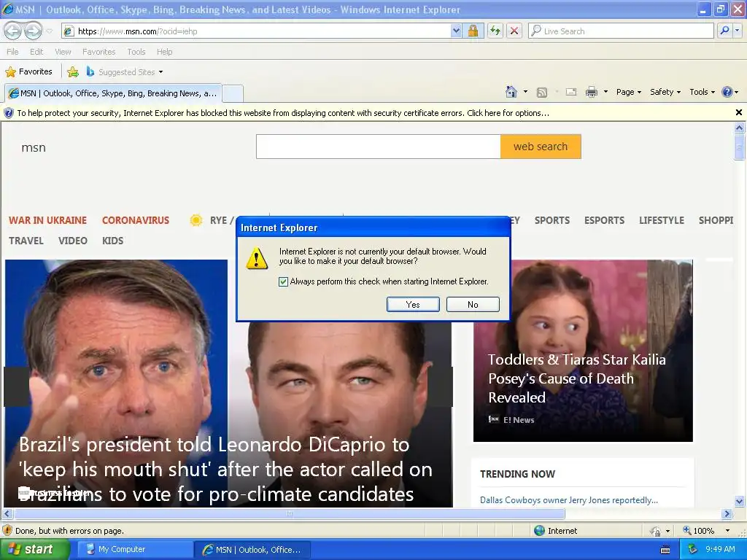This screenshot has height=560, width=747.
Task: Click the privacy report icon in status bar
Action: coord(656,531)
